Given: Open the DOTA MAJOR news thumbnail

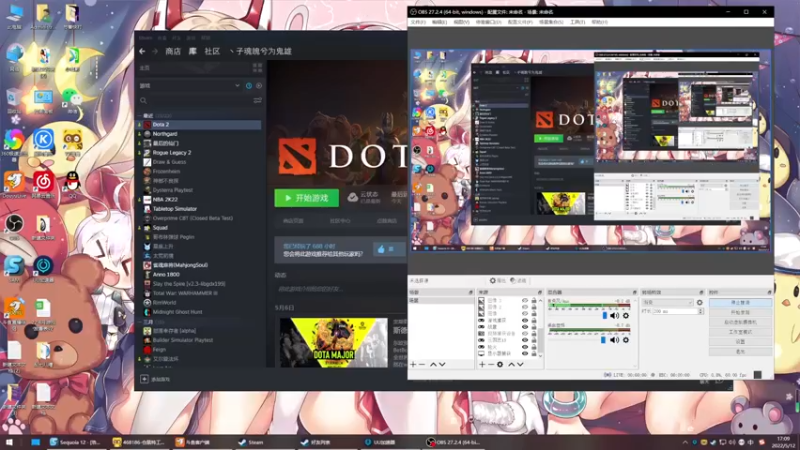Looking at the screenshot, I should pyautogui.click(x=334, y=343).
